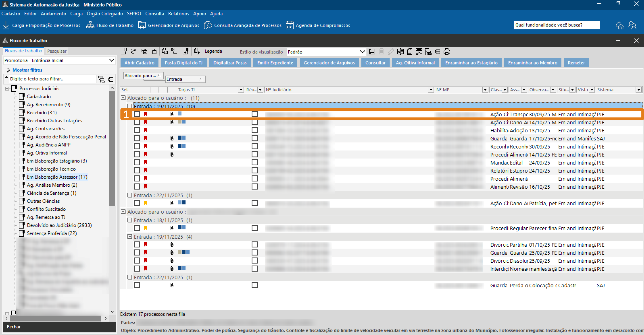Collapse the Entrada : 22/11/2025 (1) group
644x335 pixels.
pyautogui.click(x=130, y=195)
